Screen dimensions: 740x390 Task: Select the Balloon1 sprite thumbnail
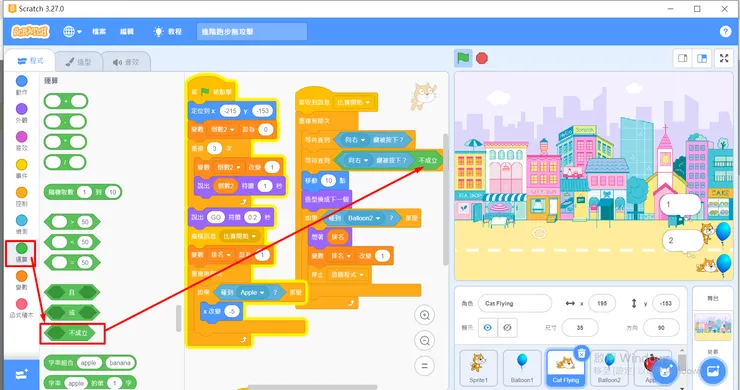coord(522,367)
